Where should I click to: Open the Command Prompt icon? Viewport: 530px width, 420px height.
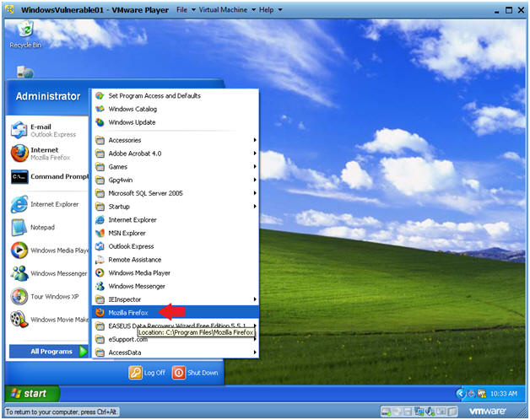[19, 177]
